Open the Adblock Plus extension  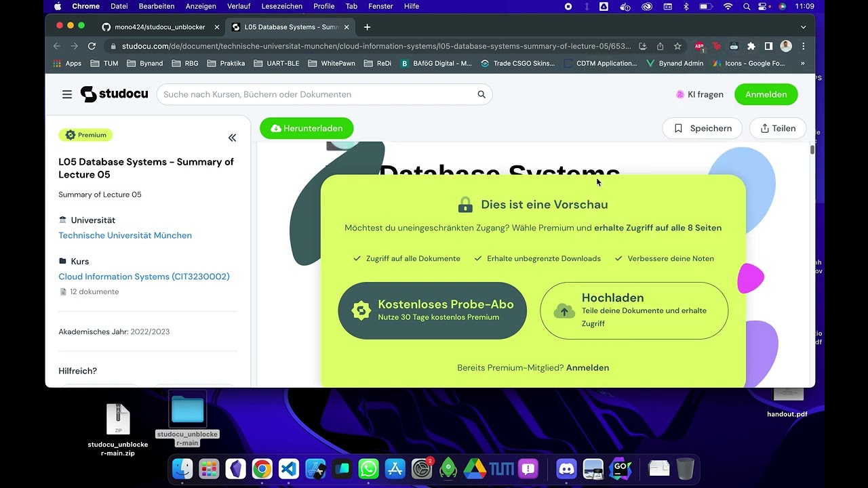pos(699,46)
